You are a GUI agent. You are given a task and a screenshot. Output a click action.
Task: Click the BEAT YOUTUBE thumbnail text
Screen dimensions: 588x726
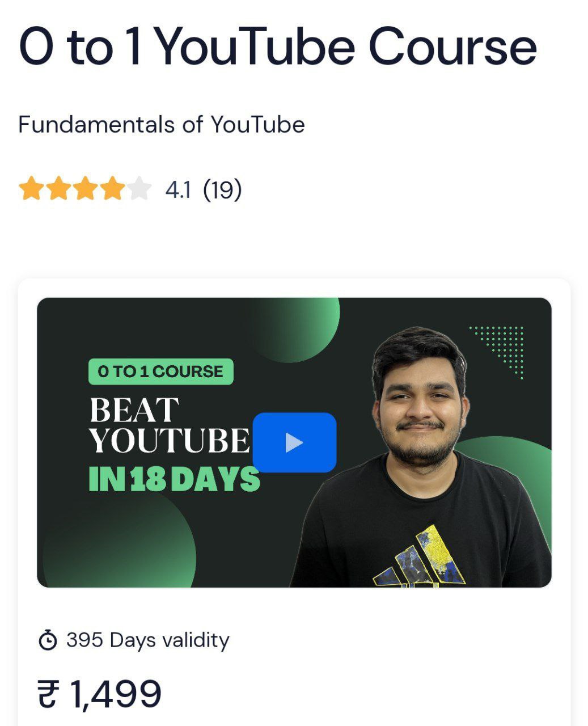[169, 425]
